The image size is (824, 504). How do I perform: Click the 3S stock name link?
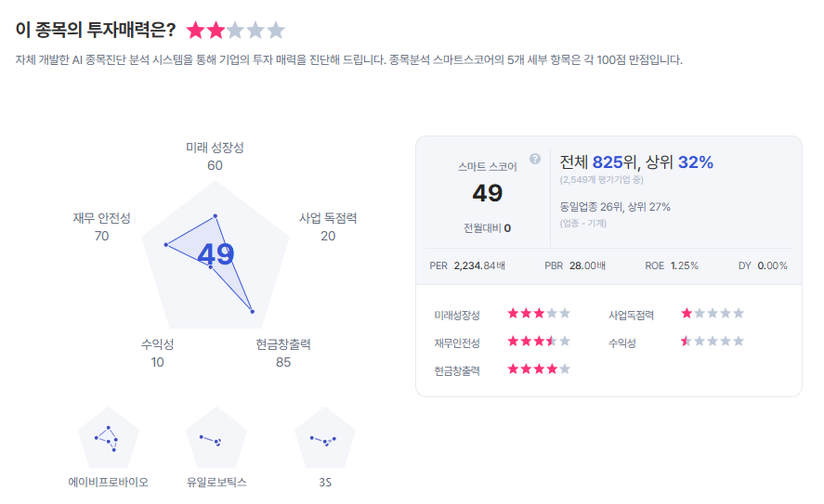[x=325, y=483]
